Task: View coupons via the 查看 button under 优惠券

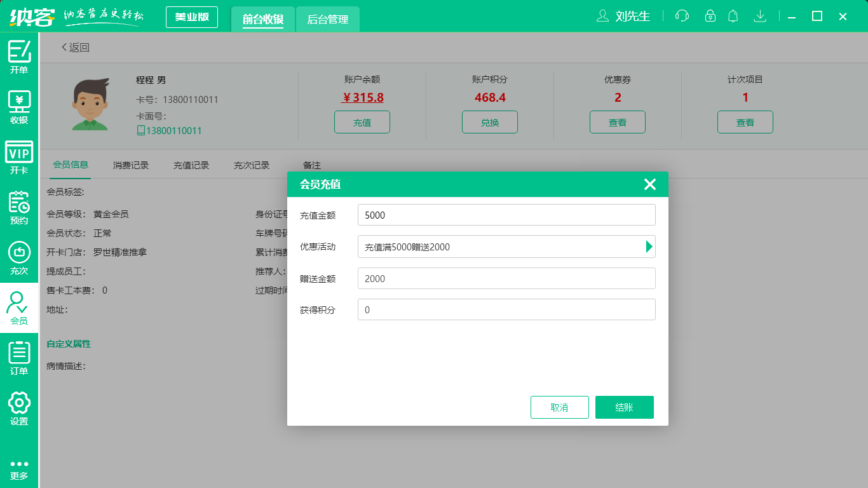Action: coord(617,121)
